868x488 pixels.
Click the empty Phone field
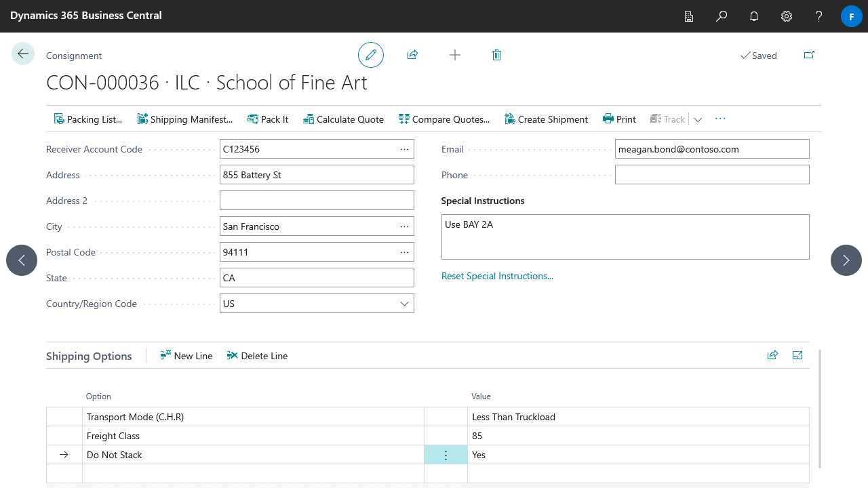click(x=712, y=175)
